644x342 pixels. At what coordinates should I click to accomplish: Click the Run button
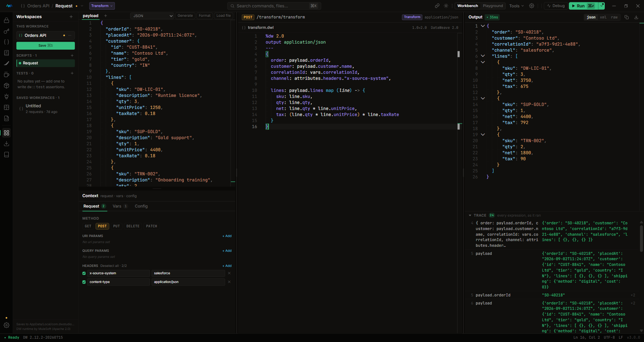584,6
